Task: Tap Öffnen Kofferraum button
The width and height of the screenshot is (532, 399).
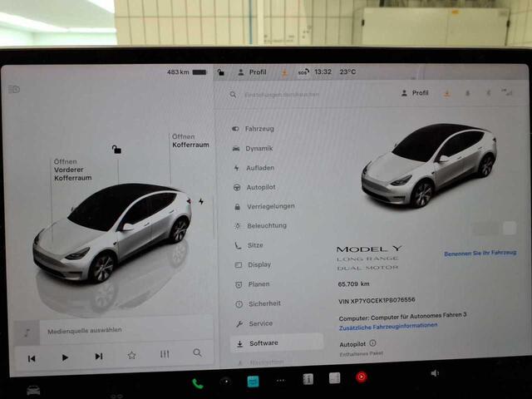Action: coord(190,140)
